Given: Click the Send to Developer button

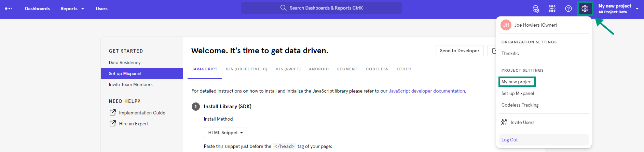Looking at the screenshot, I should [x=460, y=51].
